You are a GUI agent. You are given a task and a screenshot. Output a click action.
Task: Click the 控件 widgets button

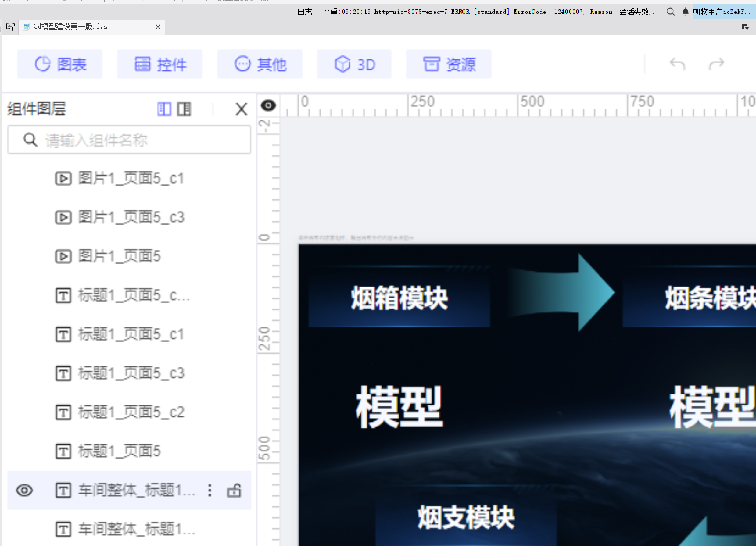click(160, 64)
